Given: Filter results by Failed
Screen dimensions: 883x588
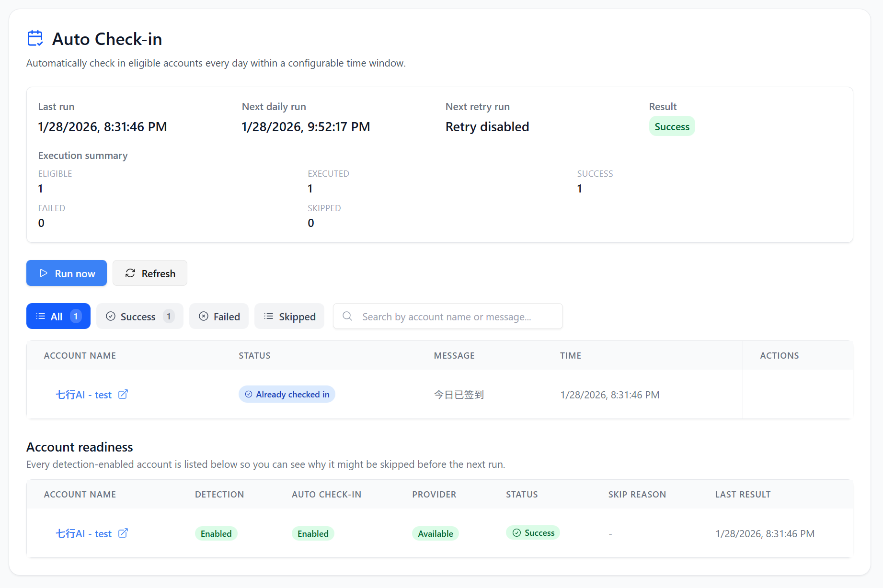Looking at the screenshot, I should (219, 316).
